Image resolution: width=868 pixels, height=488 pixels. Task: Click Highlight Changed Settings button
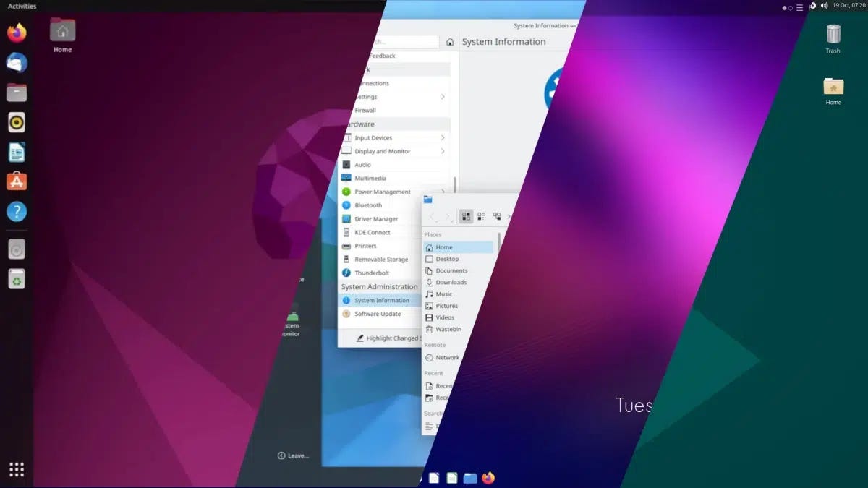click(389, 338)
